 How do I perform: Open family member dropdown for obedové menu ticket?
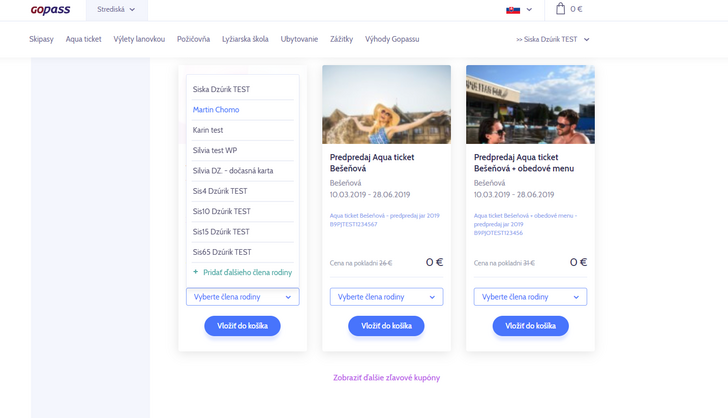[x=530, y=297]
